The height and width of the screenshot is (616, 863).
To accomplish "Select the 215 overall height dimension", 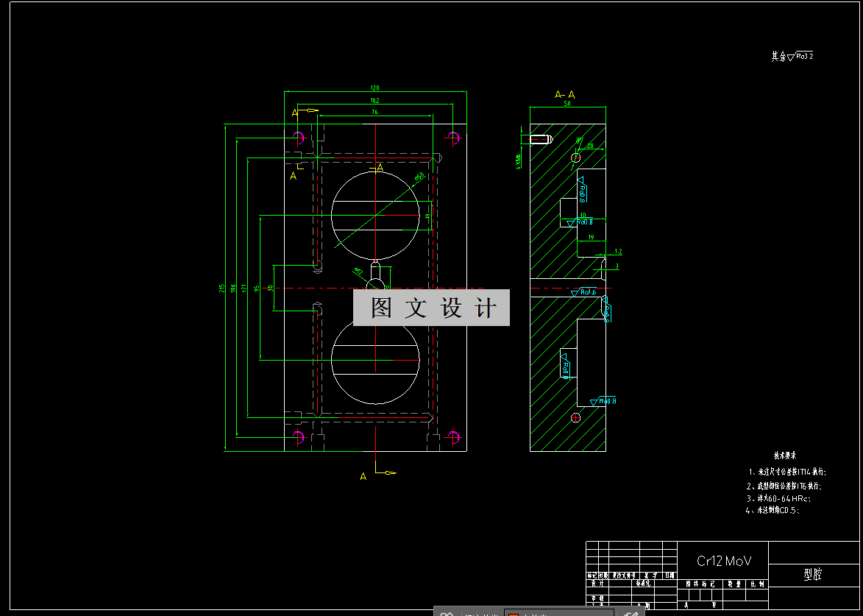I will [221, 288].
